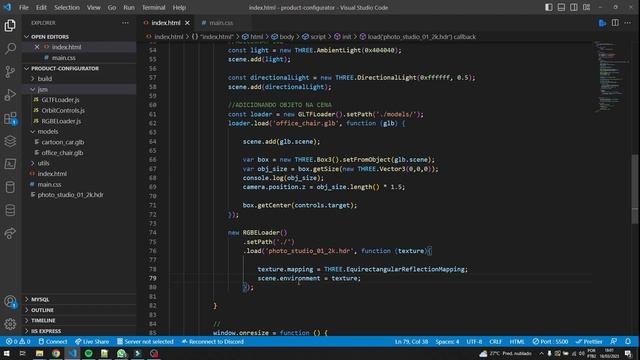Click Prettier in the status bar

(589, 342)
